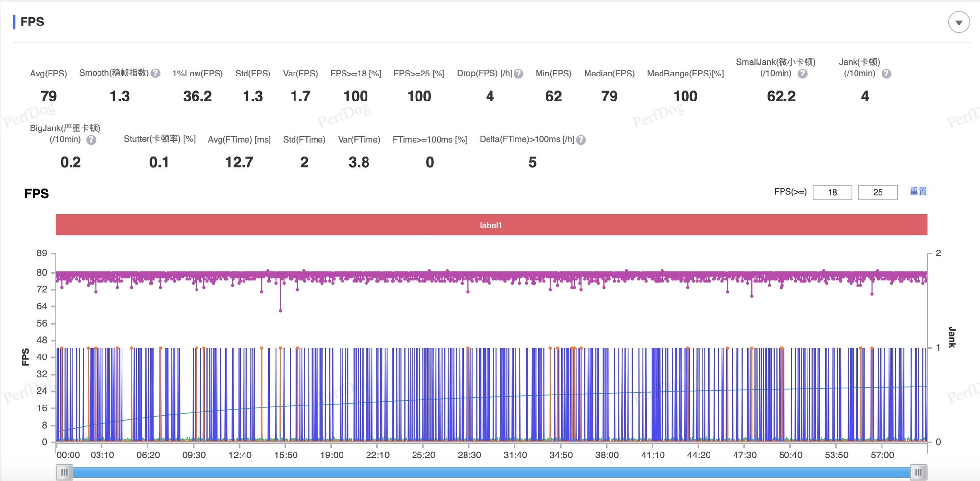This screenshot has height=481, width=980.
Task: Click the 重置 reset link
Action: click(x=918, y=192)
